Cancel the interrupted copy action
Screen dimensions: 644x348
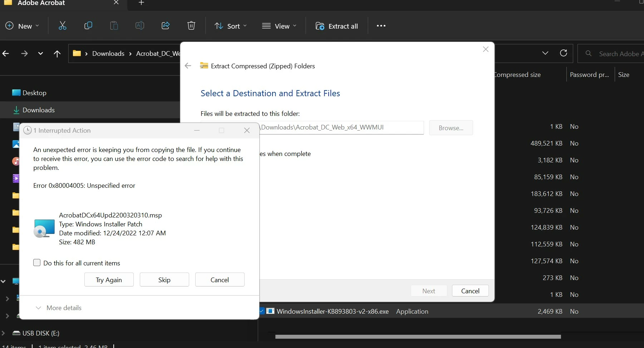(220, 280)
